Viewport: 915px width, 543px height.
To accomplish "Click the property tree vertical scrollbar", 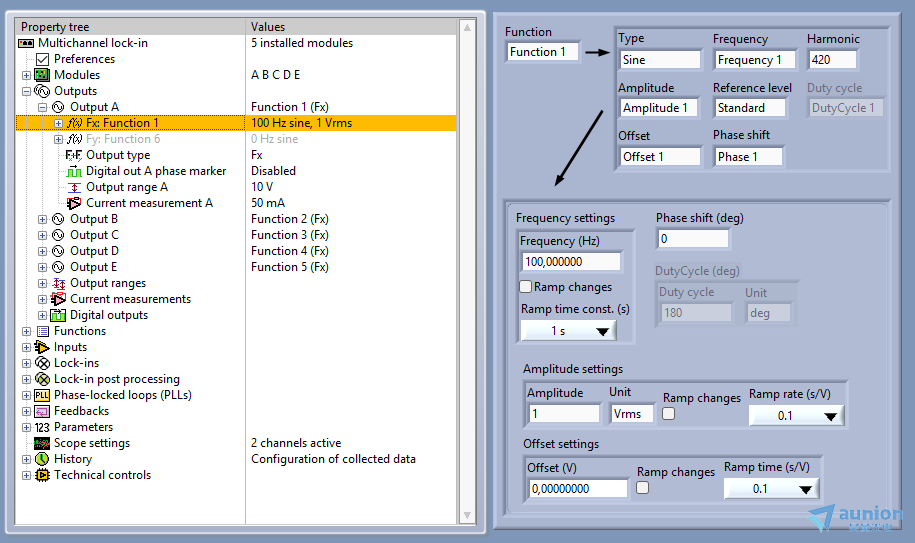I will coord(466,270).
